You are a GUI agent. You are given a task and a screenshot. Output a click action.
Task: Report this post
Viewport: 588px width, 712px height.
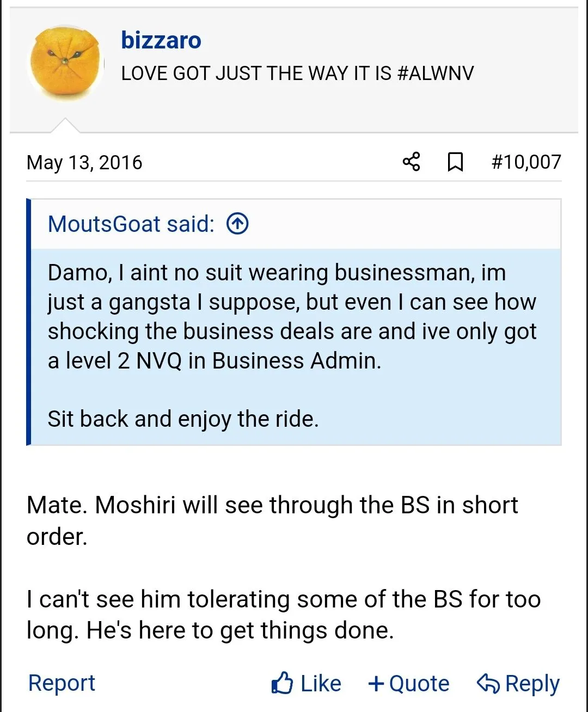click(62, 683)
